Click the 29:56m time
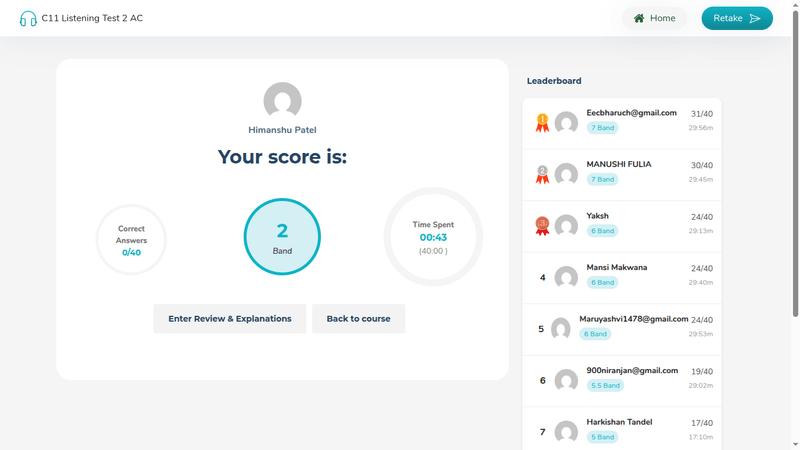The image size is (800, 450). [x=701, y=128]
